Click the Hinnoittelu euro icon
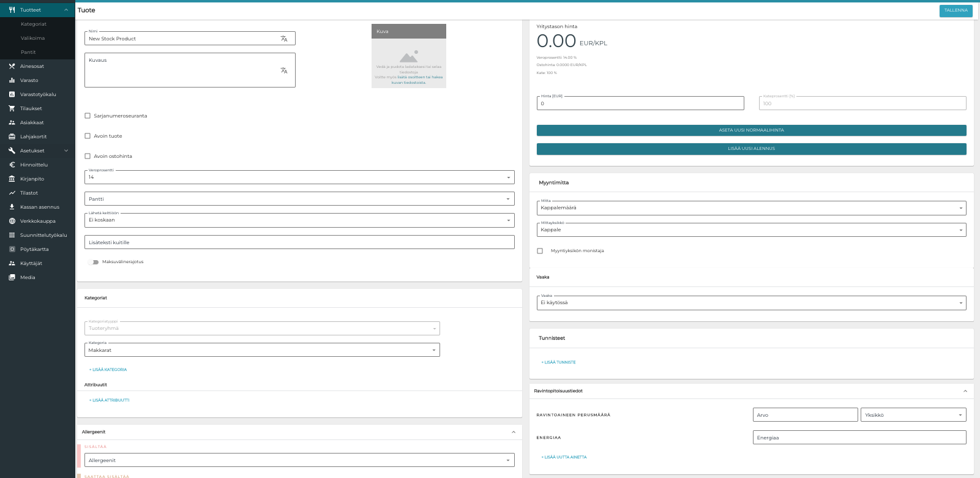Image resolution: width=980 pixels, height=478 pixels. point(12,165)
